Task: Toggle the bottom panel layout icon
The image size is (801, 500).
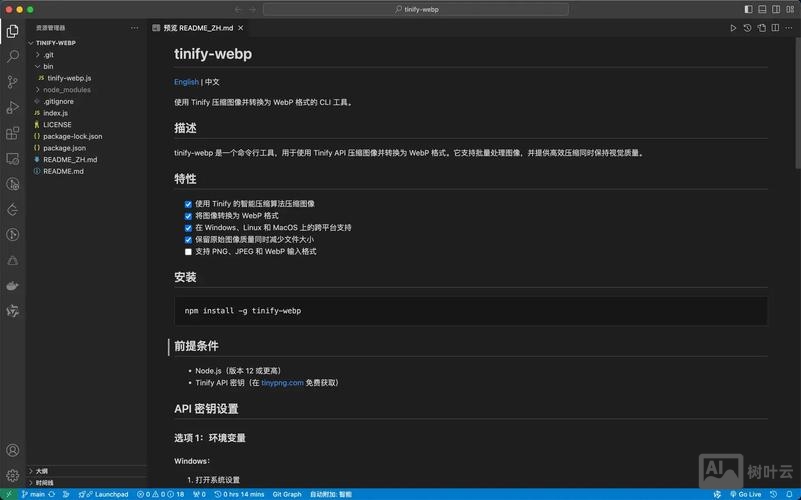Action: point(762,9)
